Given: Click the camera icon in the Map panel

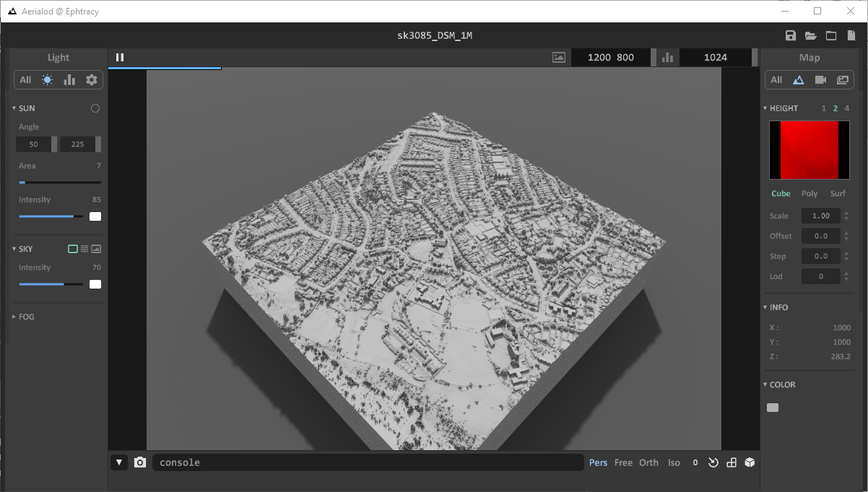Looking at the screenshot, I should click(x=820, y=79).
